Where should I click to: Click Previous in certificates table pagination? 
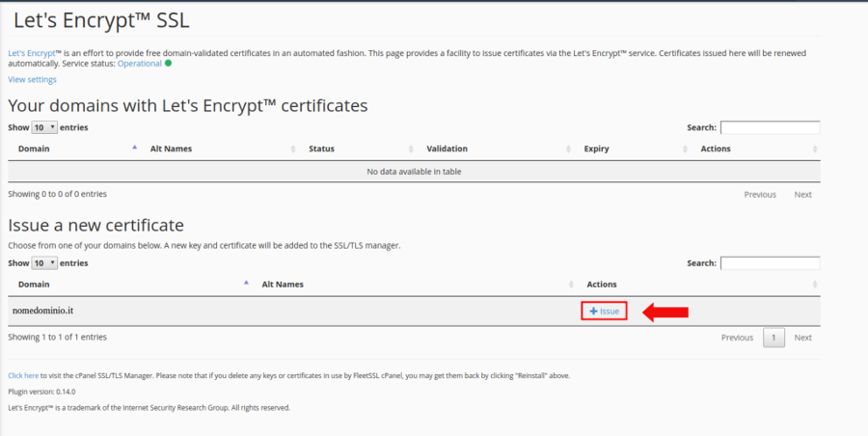coord(760,195)
